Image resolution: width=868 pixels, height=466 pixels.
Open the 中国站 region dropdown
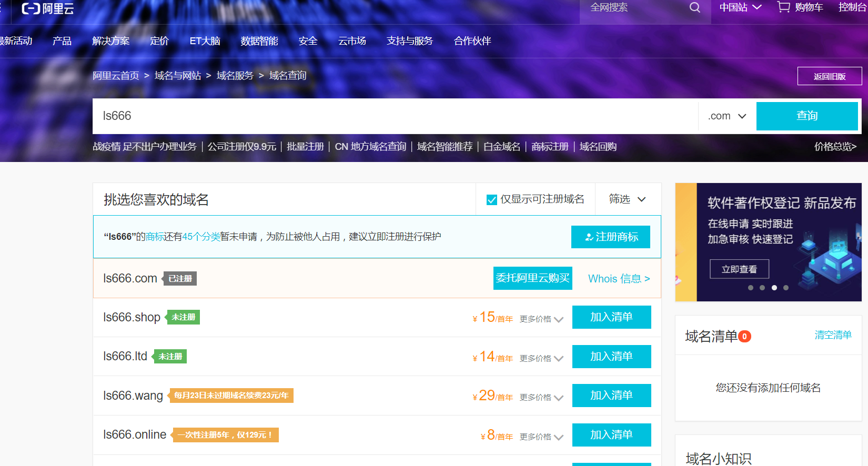[x=740, y=7]
